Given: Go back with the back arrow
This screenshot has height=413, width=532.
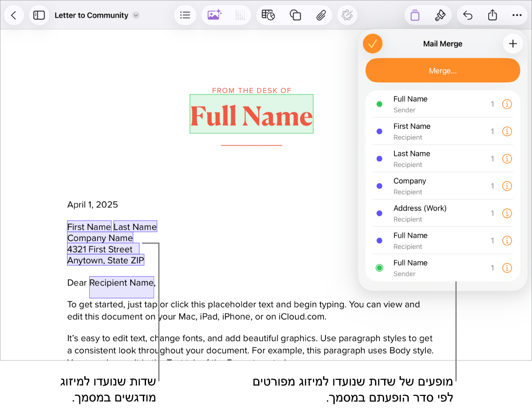Looking at the screenshot, I should 14,15.
